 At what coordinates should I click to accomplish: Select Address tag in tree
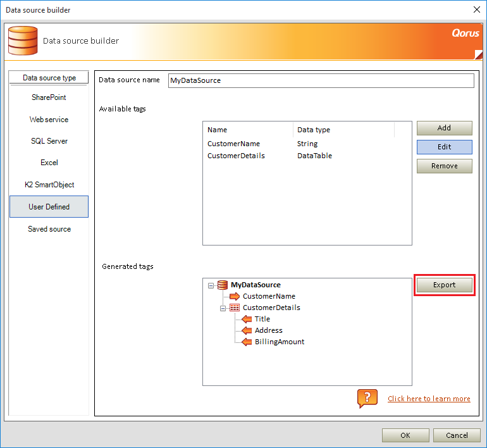point(269,330)
